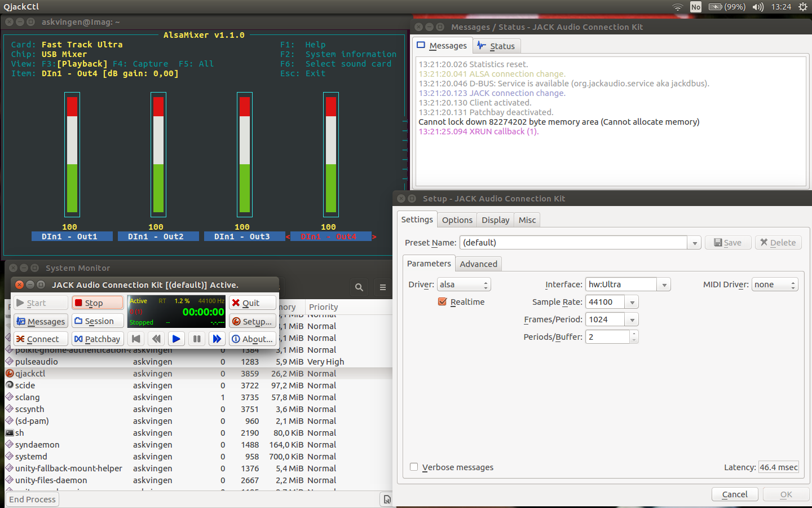Click the Cancel button in Setup
This screenshot has height=508, width=812.
735,494
